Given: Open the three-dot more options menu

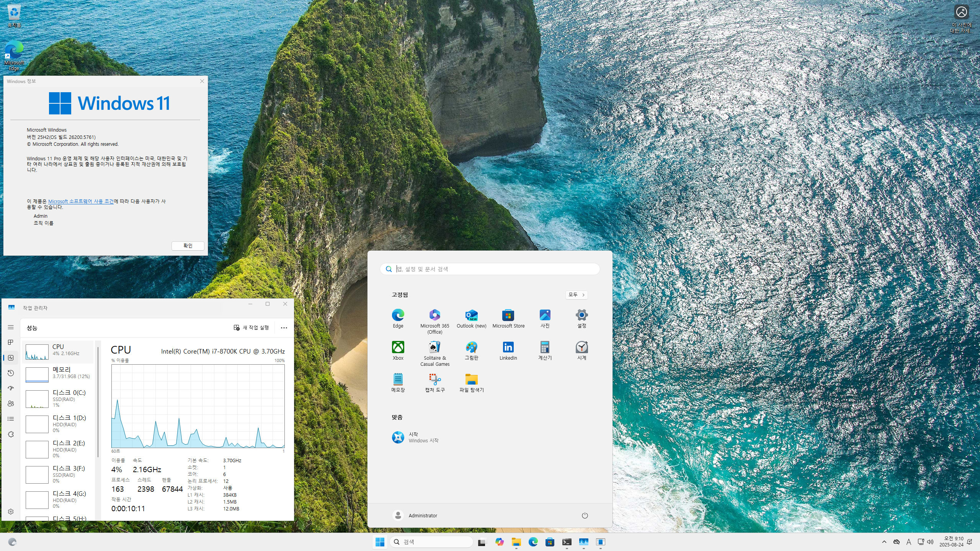Looking at the screenshot, I should (284, 328).
